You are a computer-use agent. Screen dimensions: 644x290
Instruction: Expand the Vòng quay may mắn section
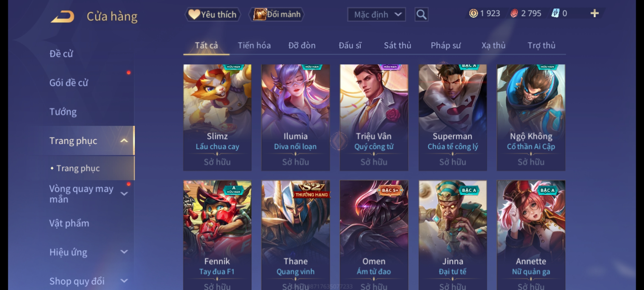coord(124,194)
